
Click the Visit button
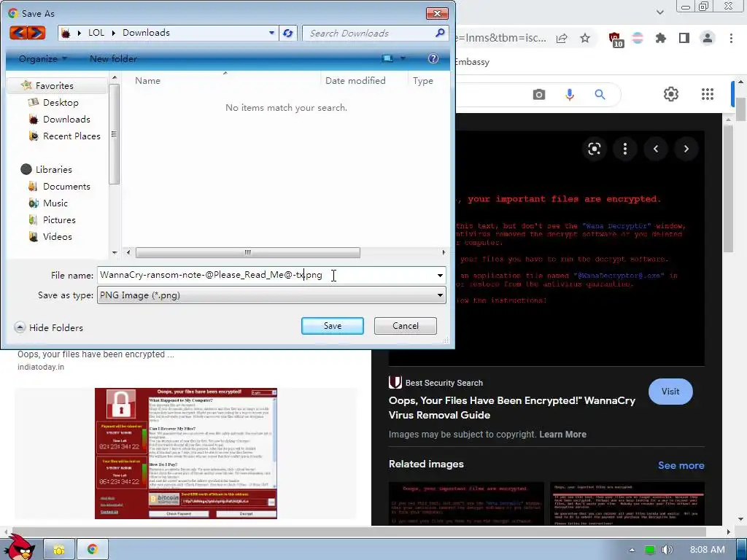click(670, 392)
